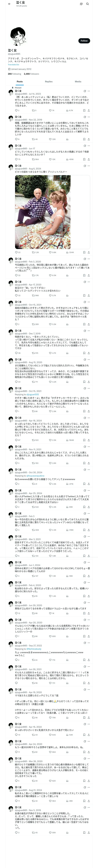Follow the @juguar005 account
The height and width of the screenshot is (868, 98).
point(84,41)
